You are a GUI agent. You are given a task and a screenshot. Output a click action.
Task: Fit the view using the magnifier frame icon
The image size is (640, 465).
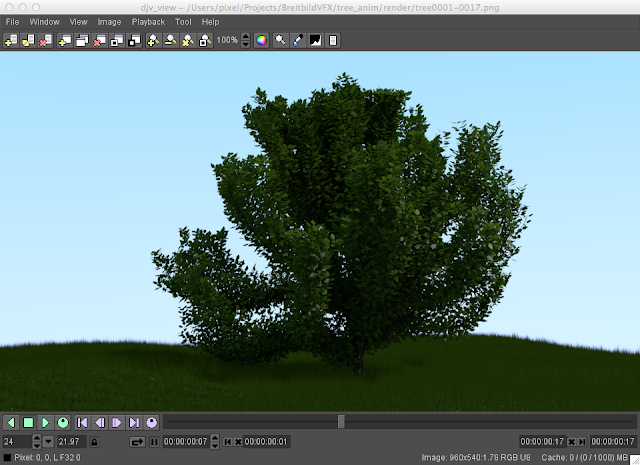click(205, 40)
